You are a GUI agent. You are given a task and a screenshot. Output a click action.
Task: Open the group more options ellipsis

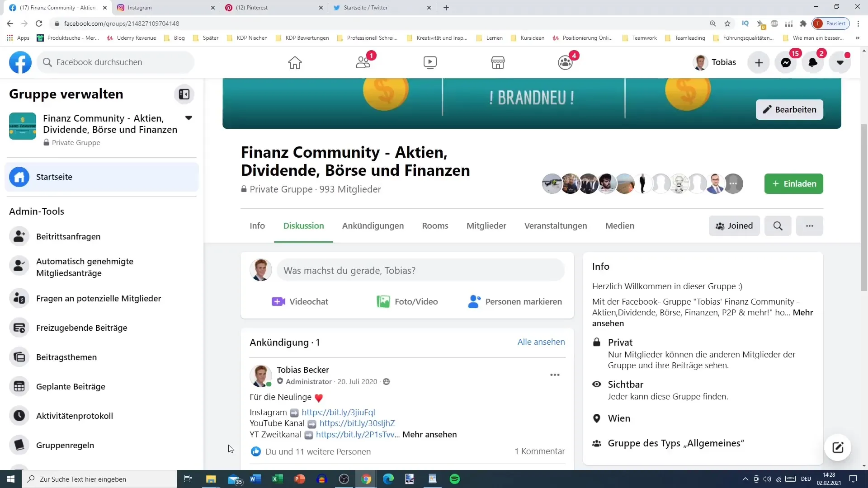[810, 225]
